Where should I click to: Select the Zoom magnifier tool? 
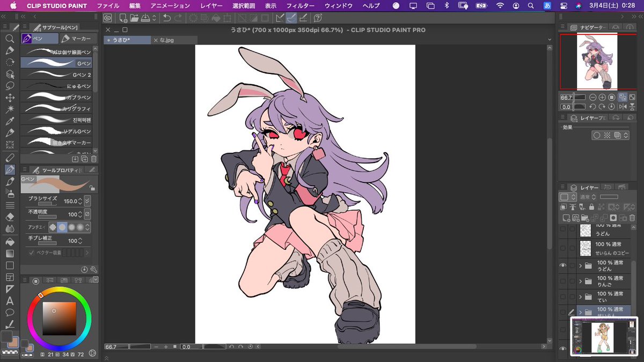10,39
